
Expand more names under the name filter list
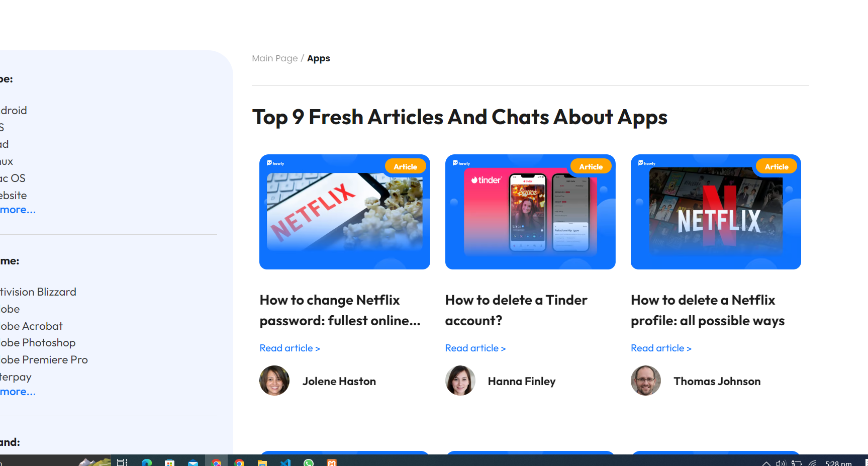[x=18, y=392]
